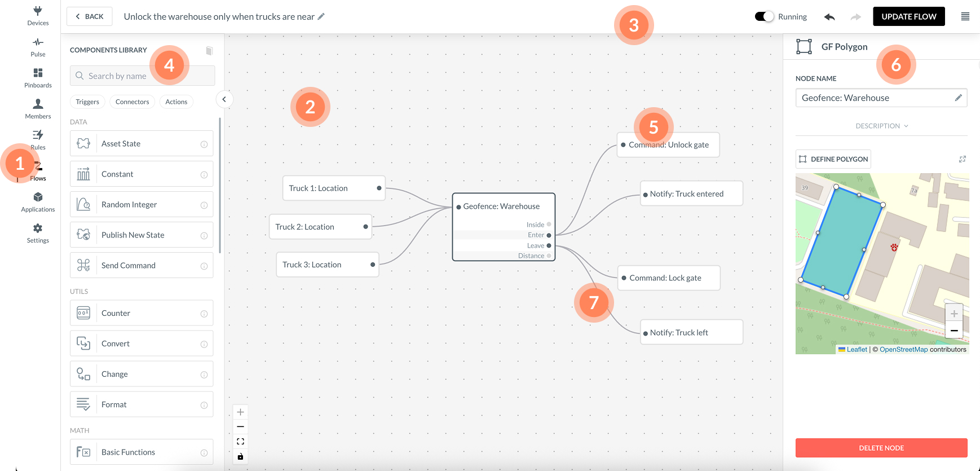Image resolution: width=980 pixels, height=471 pixels.
Task: Expand the polygon map to fullscreen
Action: [962, 159]
